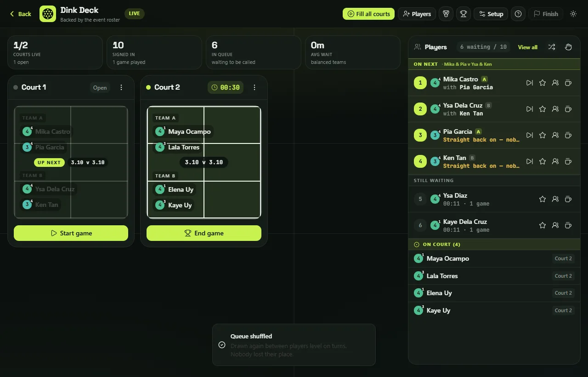Screen dimensions: 588x377
Task: Star Ysa Dela Cruz in the queue
Action: click(543, 109)
